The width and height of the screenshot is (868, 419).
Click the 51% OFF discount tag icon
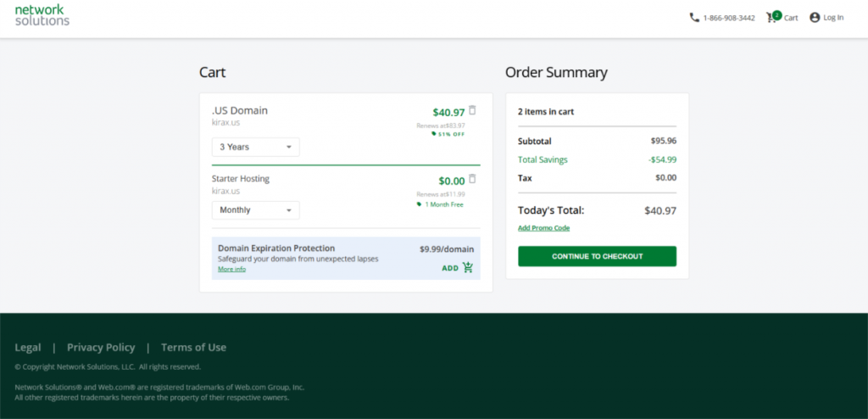(x=434, y=134)
